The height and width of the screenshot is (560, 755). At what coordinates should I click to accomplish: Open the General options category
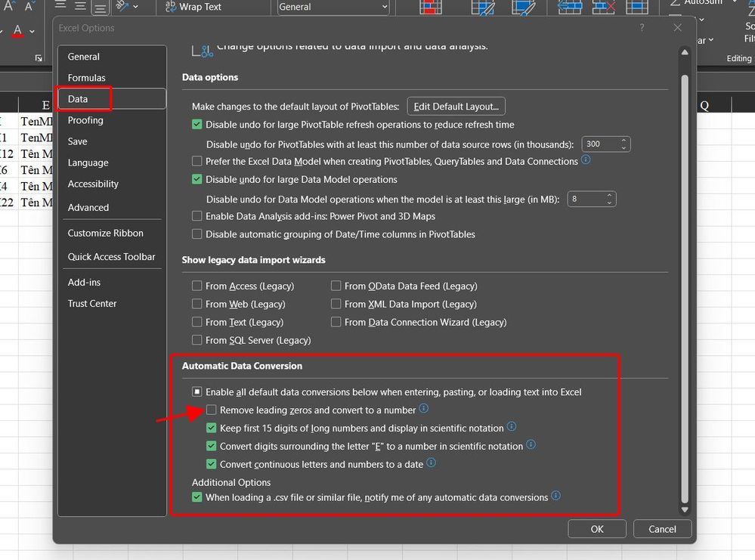click(x=112, y=57)
